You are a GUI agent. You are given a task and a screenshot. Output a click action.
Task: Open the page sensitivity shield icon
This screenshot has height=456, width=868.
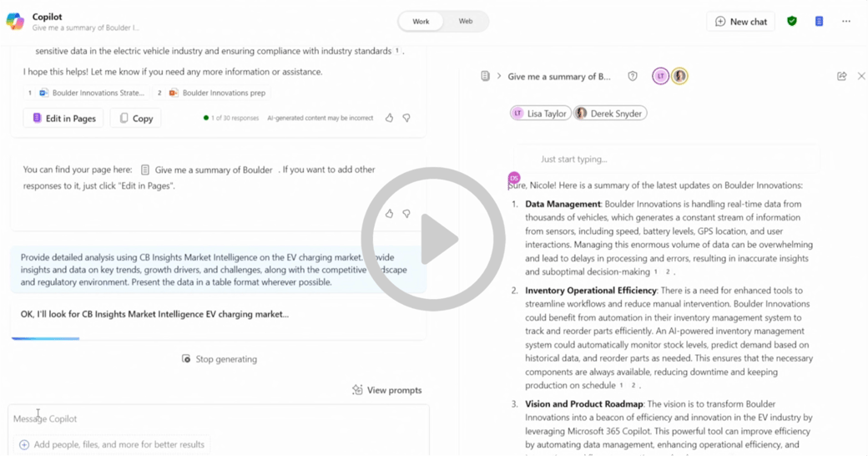[x=632, y=76]
